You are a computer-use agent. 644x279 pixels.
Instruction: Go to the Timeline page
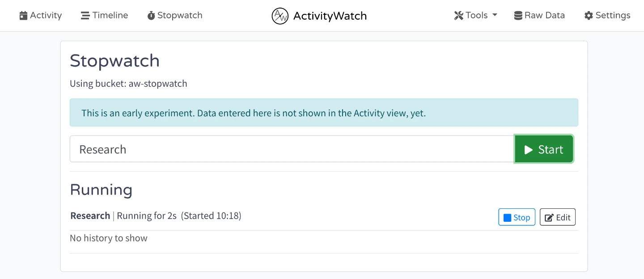coord(110,16)
